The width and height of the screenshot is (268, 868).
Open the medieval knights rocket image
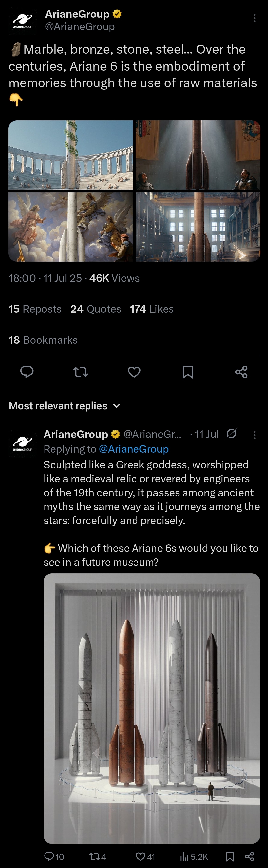click(x=198, y=155)
